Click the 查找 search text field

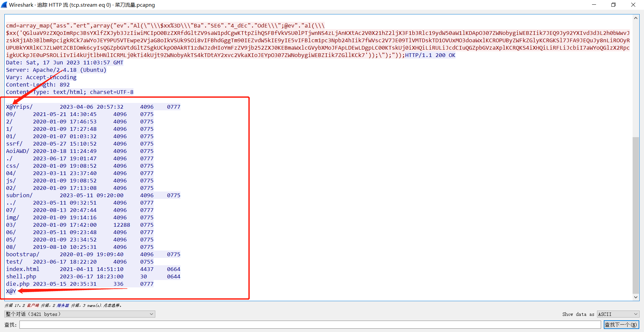(310, 325)
